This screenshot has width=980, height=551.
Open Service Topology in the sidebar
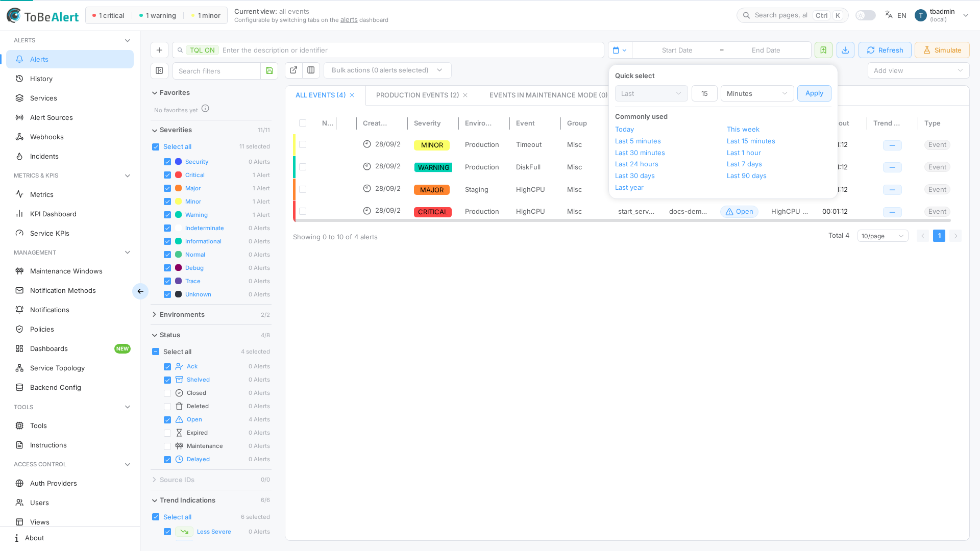[70, 368]
